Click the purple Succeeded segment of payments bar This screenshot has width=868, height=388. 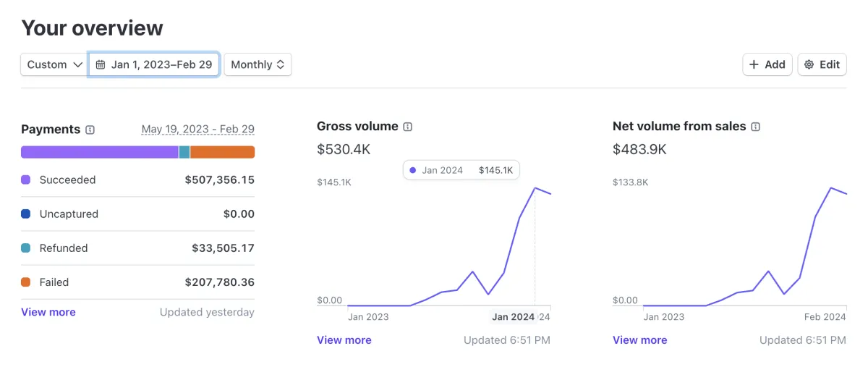(100, 152)
